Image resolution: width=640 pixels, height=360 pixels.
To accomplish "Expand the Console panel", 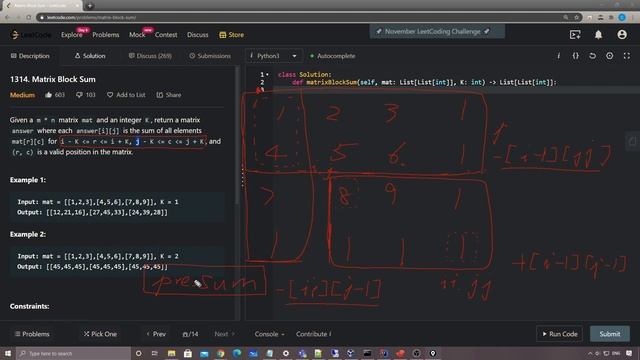I will pyautogui.click(x=269, y=334).
